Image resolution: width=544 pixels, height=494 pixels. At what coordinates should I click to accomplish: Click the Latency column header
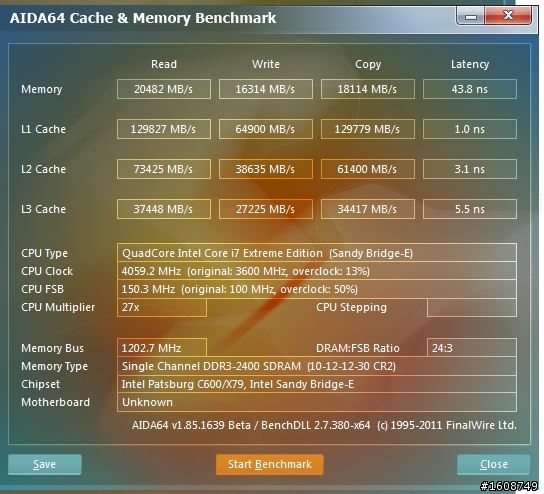click(470, 65)
